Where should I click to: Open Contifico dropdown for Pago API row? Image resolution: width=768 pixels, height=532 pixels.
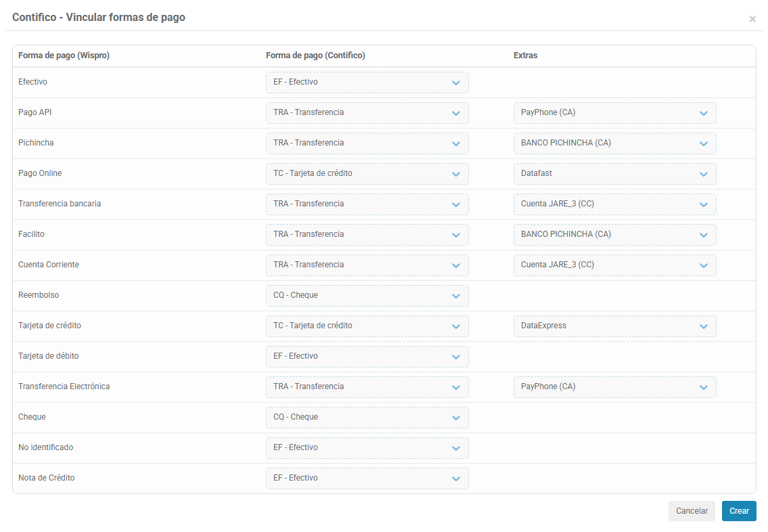point(367,112)
